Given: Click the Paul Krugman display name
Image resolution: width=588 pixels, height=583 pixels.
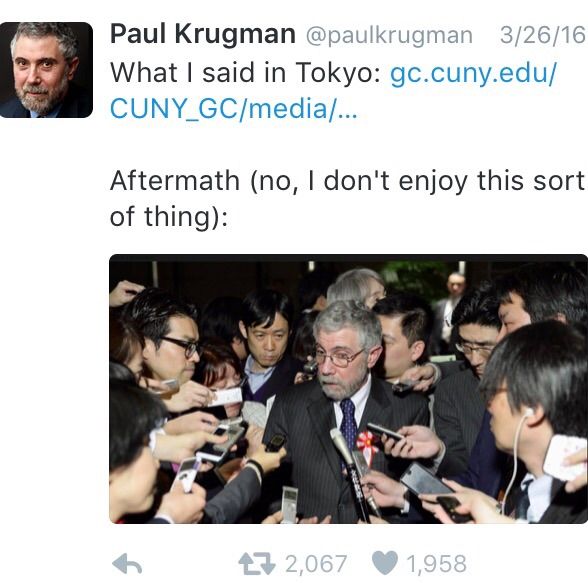Looking at the screenshot, I should pos(203,34).
